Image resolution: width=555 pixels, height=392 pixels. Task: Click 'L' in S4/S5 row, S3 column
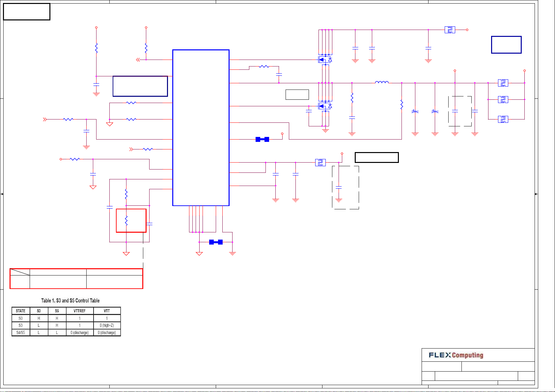(39, 332)
